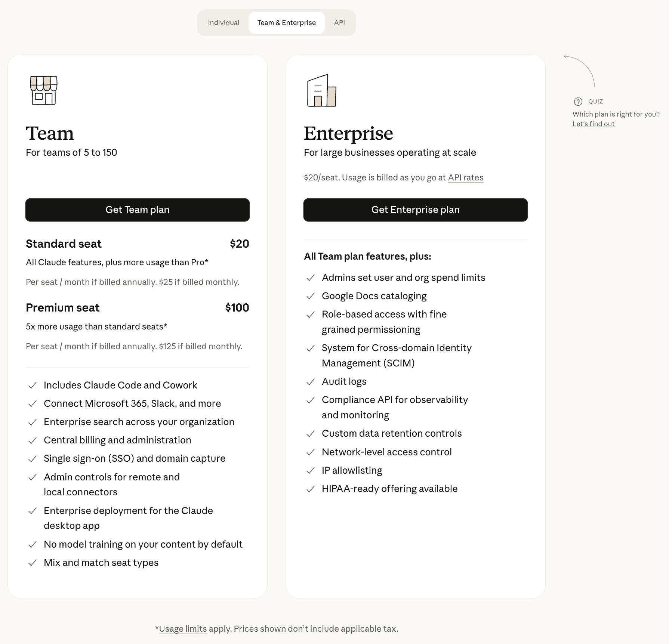Click the storefront icon above Team
The width and height of the screenshot is (669, 644).
(43, 91)
